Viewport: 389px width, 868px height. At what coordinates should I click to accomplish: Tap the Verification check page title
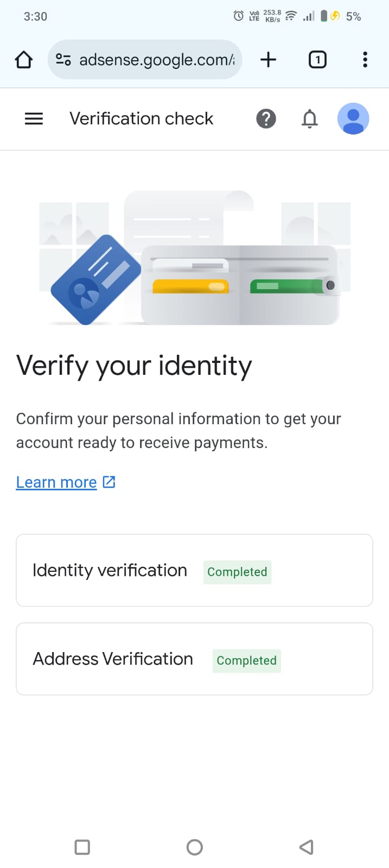tap(142, 118)
